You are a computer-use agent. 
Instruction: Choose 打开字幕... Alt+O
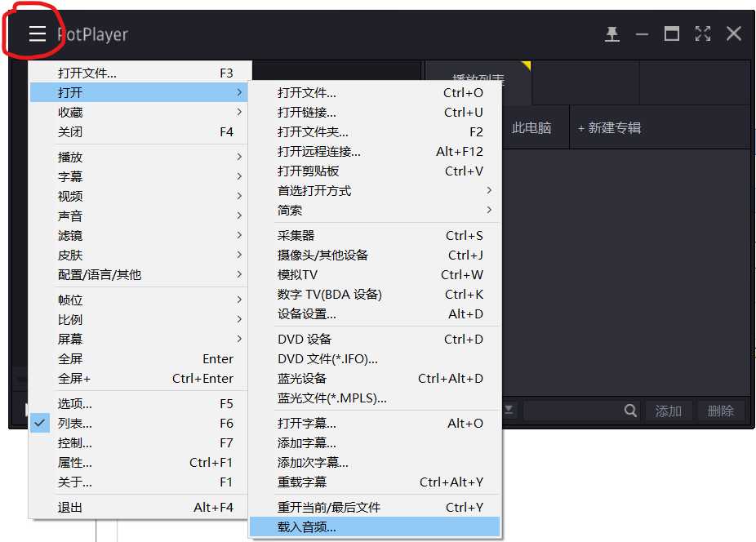375,424
